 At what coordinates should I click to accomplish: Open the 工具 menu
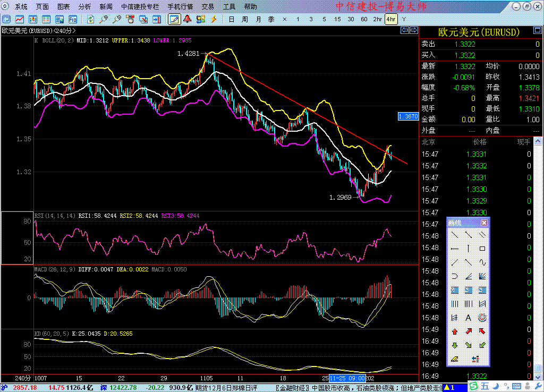tap(229, 7)
